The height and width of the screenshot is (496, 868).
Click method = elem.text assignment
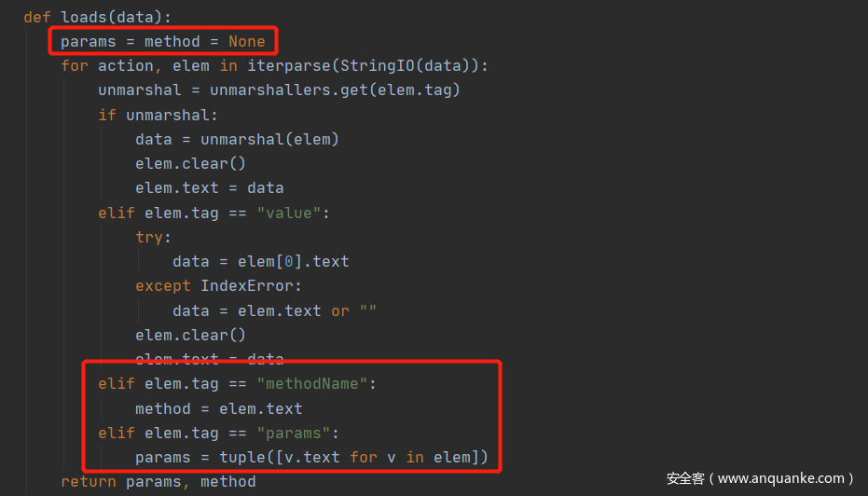click(x=219, y=409)
